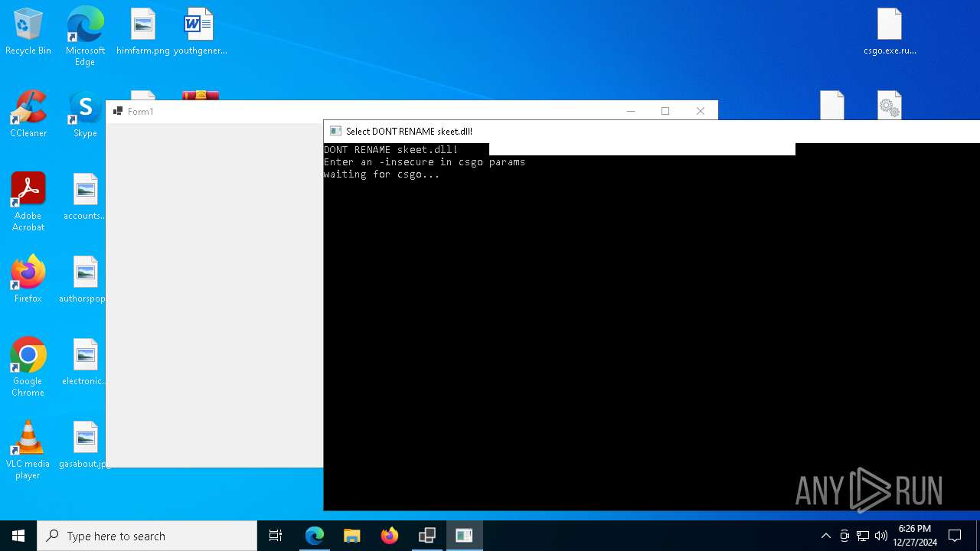
Task: Click the Select DONT RENAME skeet.dll! title
Action: coord(409,132)
